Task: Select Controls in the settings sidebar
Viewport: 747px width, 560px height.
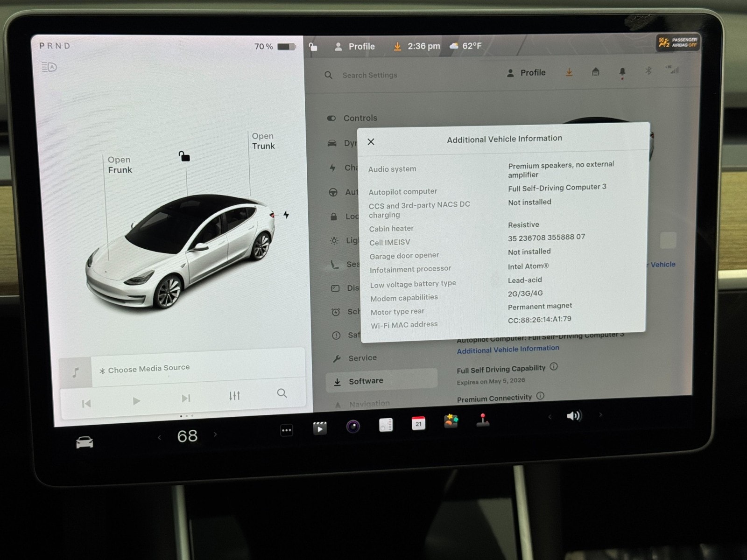Action: click(359, 118)
